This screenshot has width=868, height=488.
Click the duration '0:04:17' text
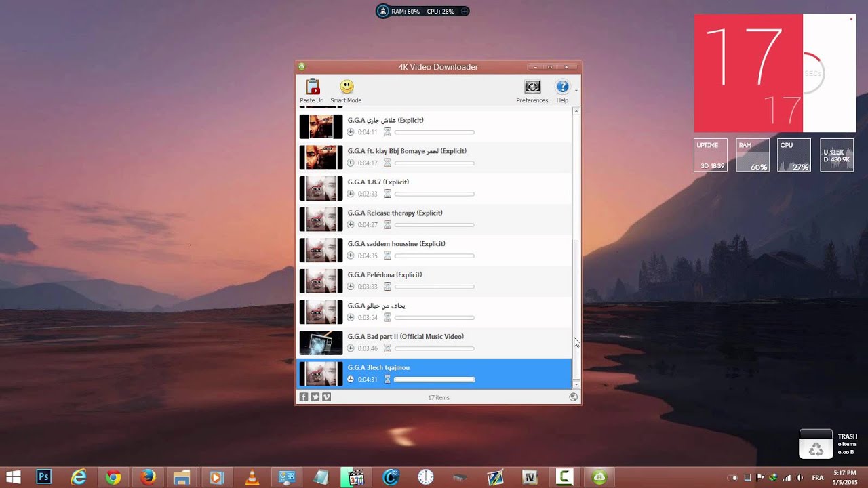368,163
